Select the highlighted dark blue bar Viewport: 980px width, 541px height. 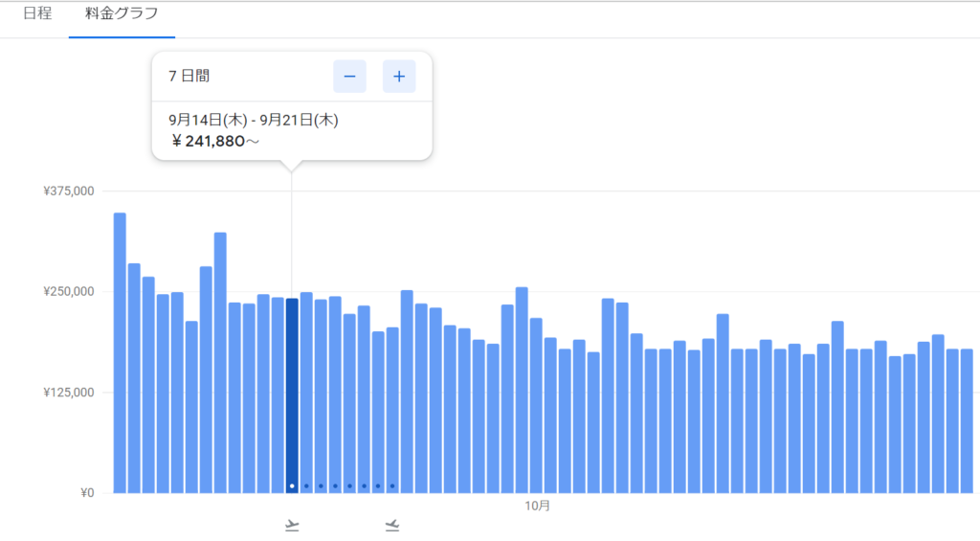(x=292, y=393)
